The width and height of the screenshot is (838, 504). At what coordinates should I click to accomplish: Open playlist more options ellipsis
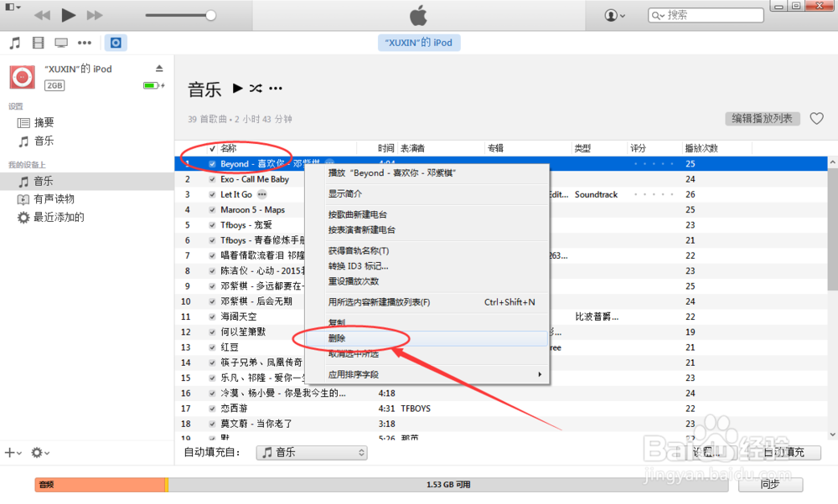point(275,89)
